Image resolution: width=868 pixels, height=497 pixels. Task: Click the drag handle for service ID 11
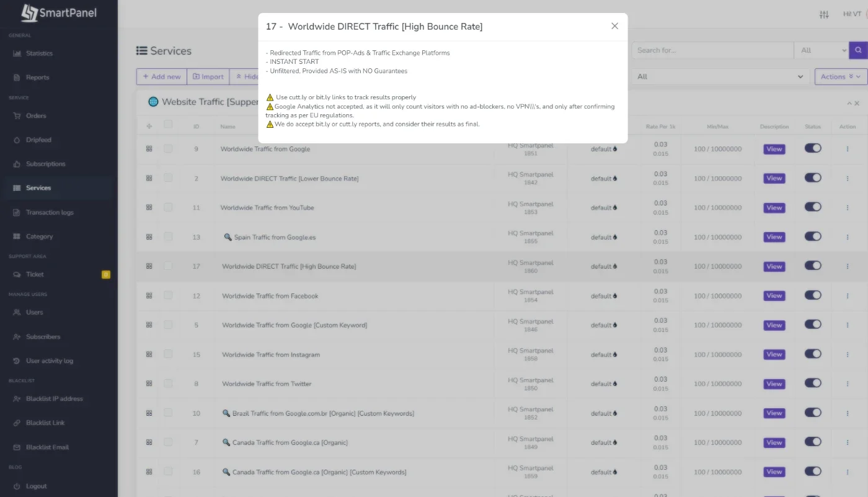(x=149, y=207)
